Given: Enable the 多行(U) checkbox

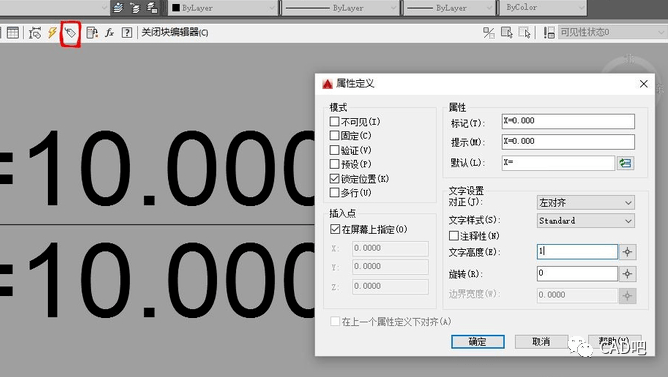Looking at the screenshot, I should tap(334, 193).
